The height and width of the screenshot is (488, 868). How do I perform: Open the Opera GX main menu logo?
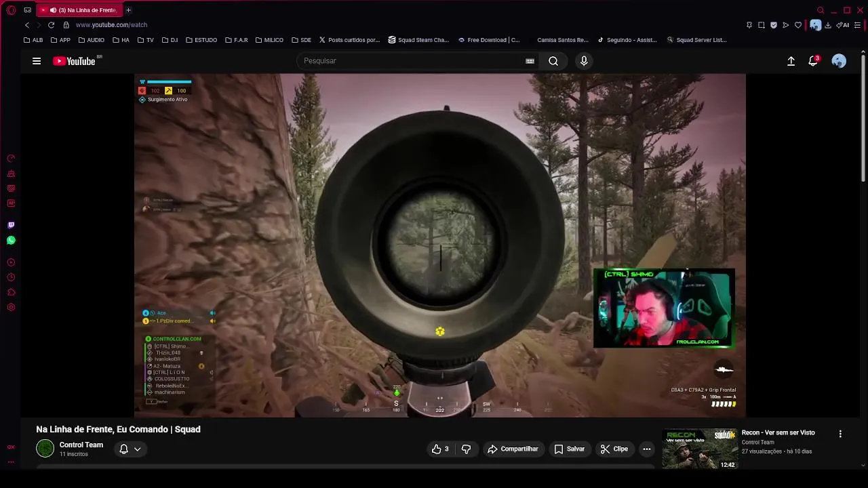click(11, 10)
